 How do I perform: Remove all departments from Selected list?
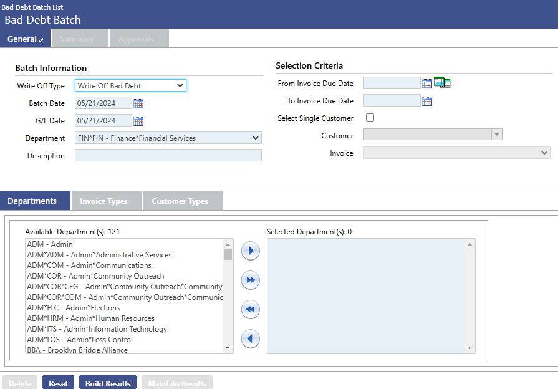pos(251,309)
